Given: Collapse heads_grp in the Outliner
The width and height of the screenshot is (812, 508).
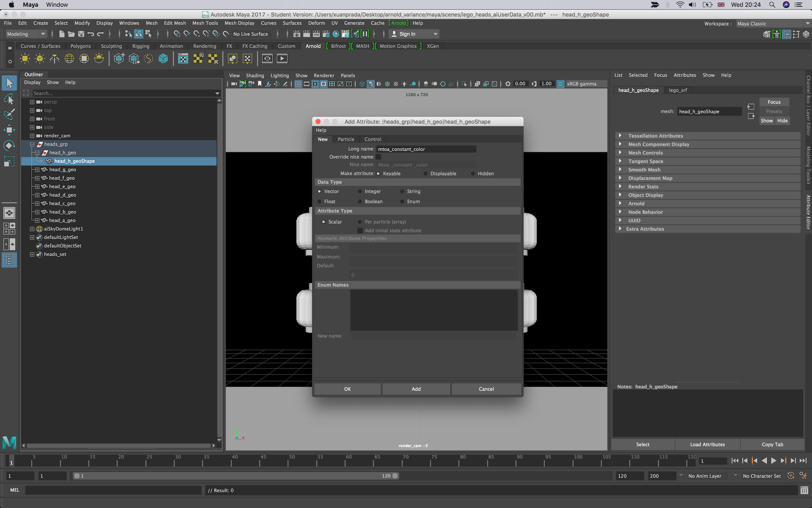Looking at the screenshot, I should (32, 144).
